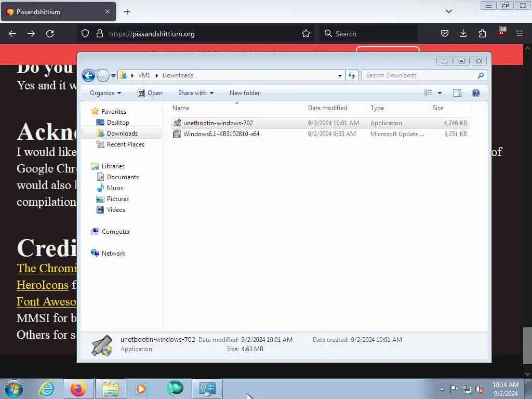Go forward in Firefox browser
Viewport: 532px width, 399px height.
point(31,34)
